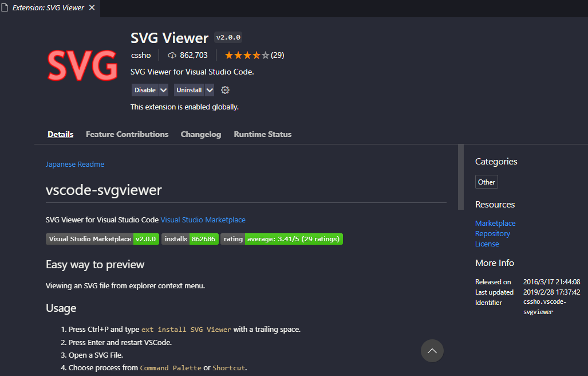Click the scroll-to-top arrow button

432,350
